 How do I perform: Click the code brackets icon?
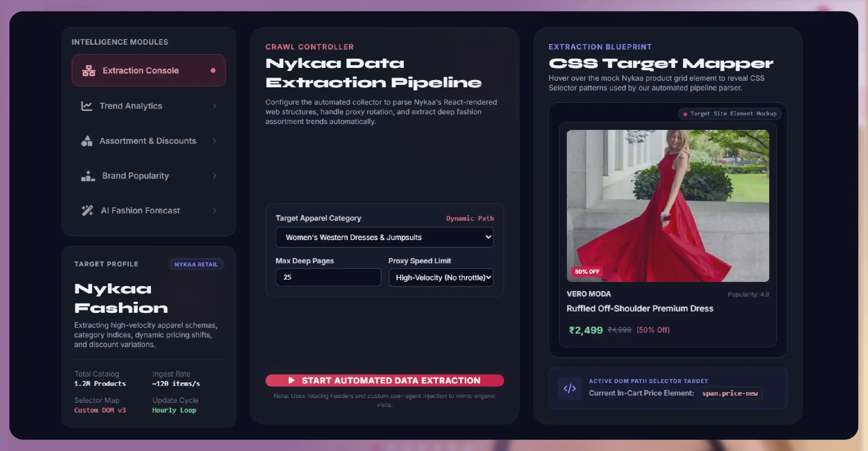tap(570, 388)
